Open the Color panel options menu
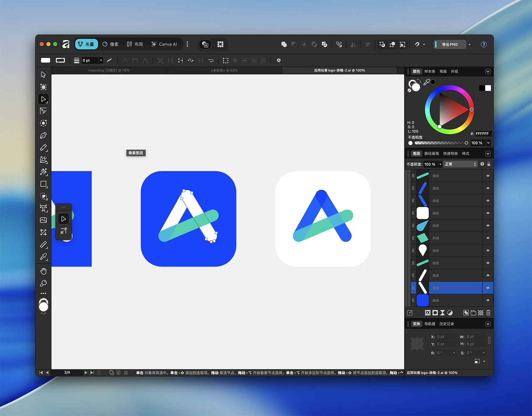 pos(488,72)
